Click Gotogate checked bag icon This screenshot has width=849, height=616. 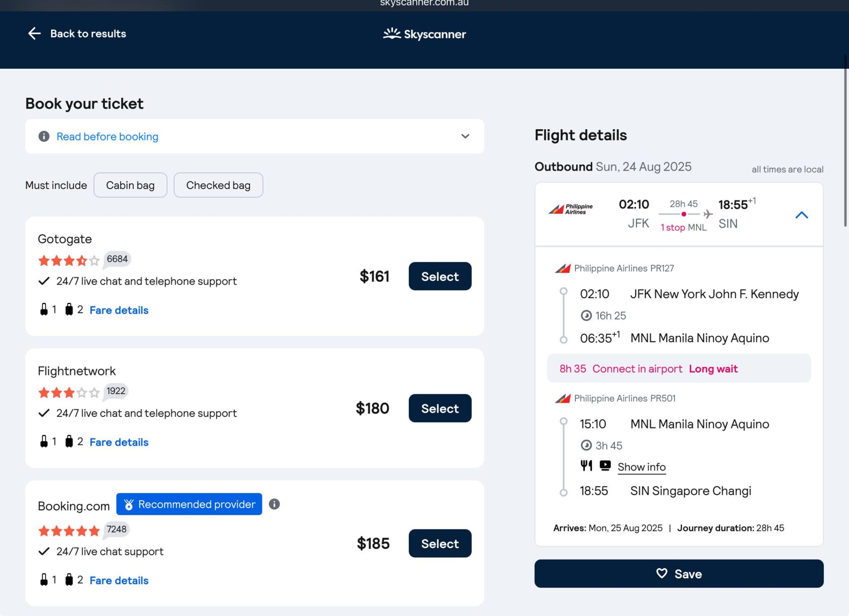pos(69,309)
